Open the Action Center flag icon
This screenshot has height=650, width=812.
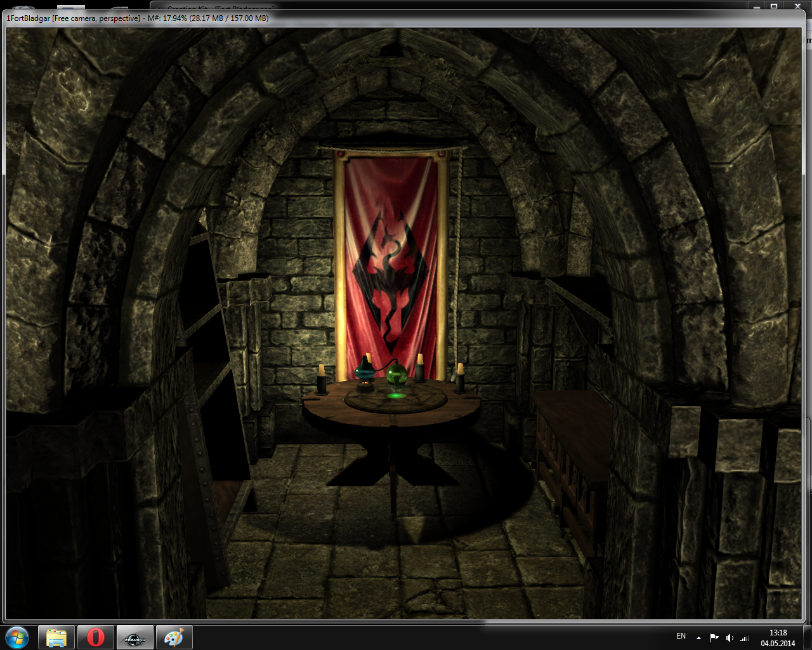tap(714, 638)
